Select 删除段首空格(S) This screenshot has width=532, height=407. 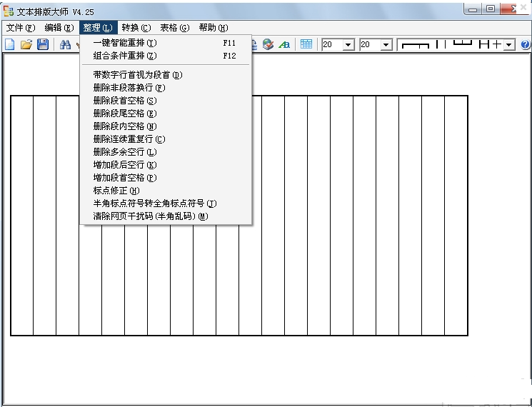coord(166,101)
